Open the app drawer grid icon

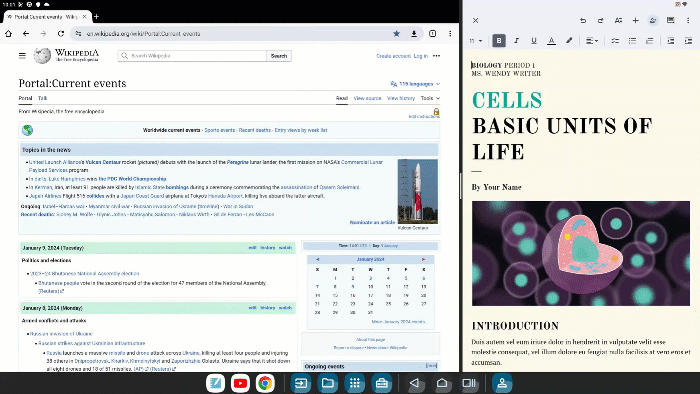coord(355,383)
